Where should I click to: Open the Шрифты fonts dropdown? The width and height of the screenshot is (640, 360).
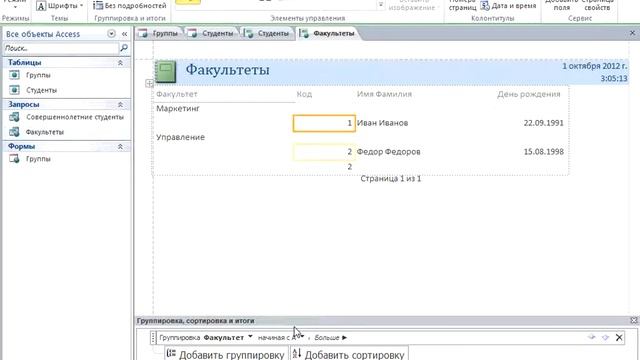point(60,6)
